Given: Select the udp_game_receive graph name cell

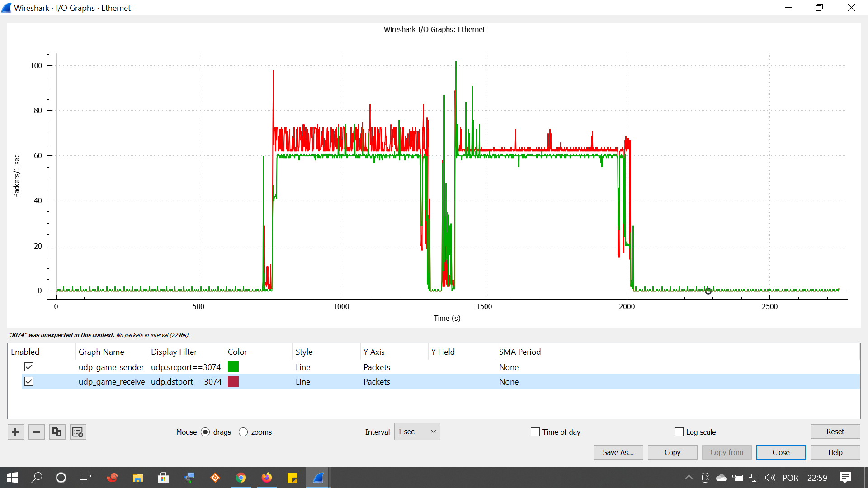Looking at the screenshot, I should [112, 381].
